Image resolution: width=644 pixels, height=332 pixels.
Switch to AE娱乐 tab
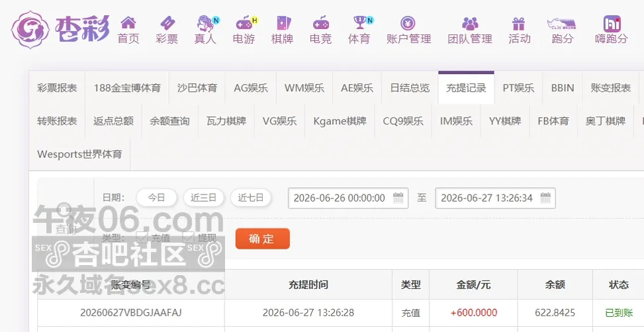click(357, 87)
